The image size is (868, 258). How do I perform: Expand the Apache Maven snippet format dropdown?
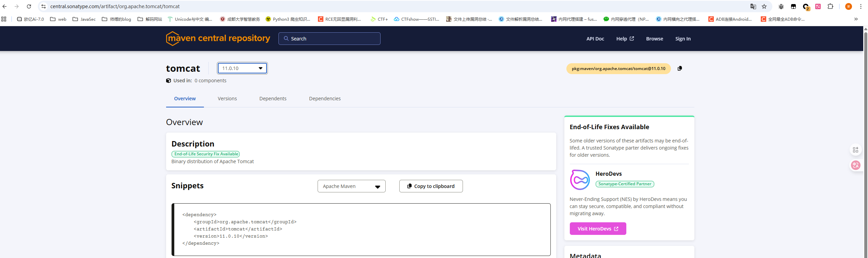[x=351, y=186]
